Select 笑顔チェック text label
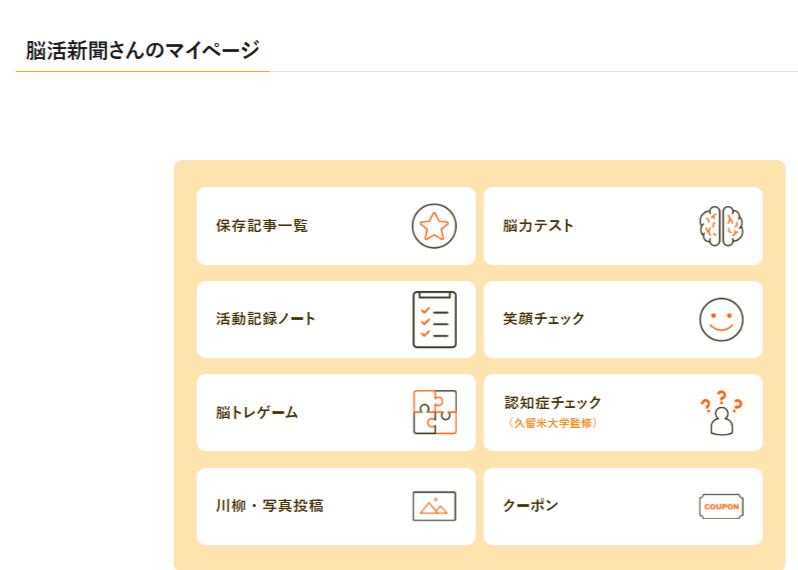Image resolution: width=798 pixels, height=570 pixels. [544, 319]
